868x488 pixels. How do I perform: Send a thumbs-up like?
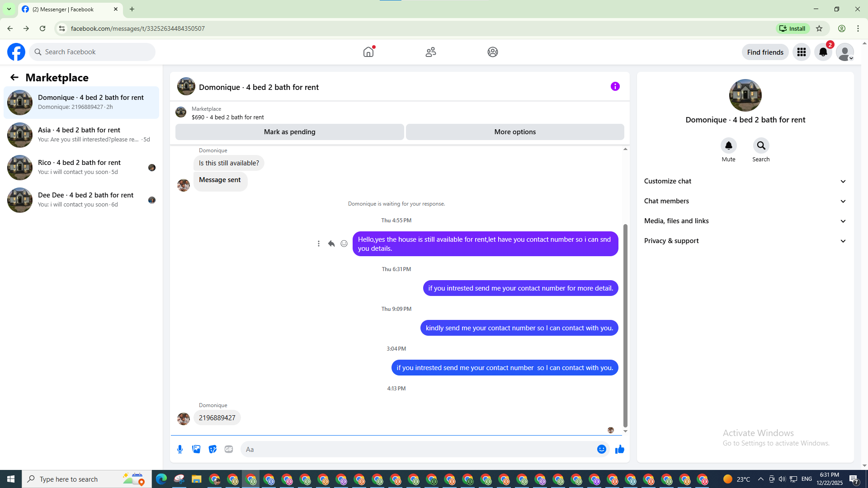[619, 449]
